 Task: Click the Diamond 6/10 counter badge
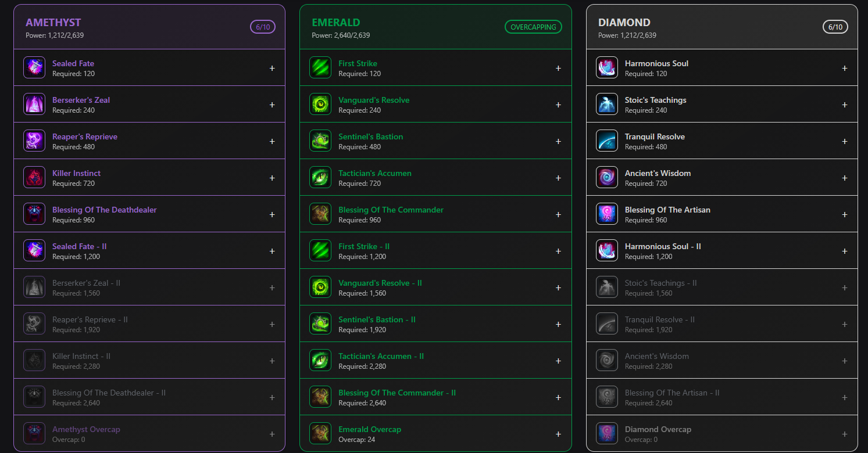pos(835,27)
